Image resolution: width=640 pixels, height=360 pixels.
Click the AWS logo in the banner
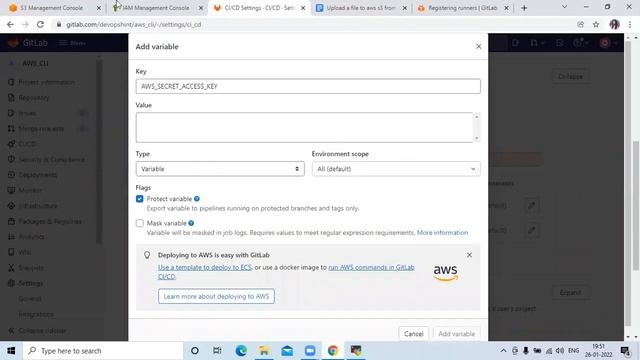(x=446, y=273)
